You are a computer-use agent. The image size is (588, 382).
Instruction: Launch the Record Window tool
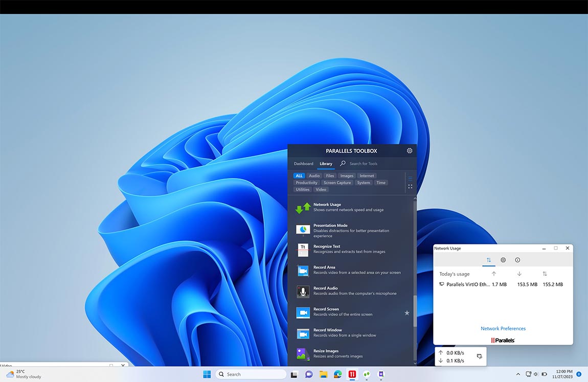[x=302, y=332]
